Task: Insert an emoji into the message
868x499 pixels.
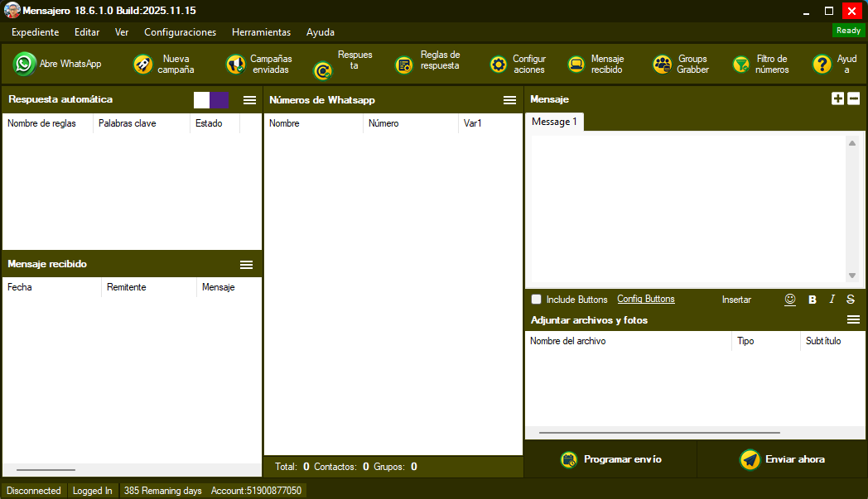Action: pos(789,300)
